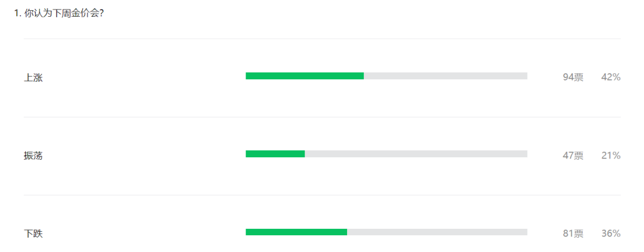
Task: Click the green progress bar for 上涨
Action: click(305, 76)
